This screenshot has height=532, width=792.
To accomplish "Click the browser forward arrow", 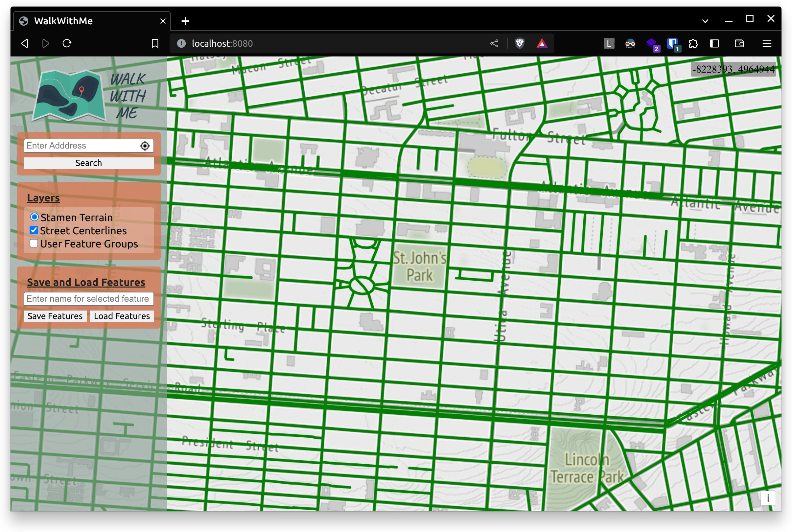I will click(x=46, y=43).
